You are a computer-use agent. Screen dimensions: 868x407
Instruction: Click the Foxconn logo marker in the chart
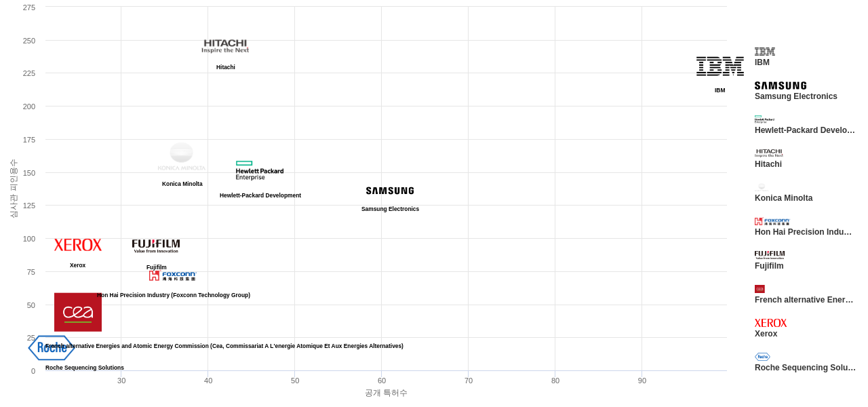point(173,275)
